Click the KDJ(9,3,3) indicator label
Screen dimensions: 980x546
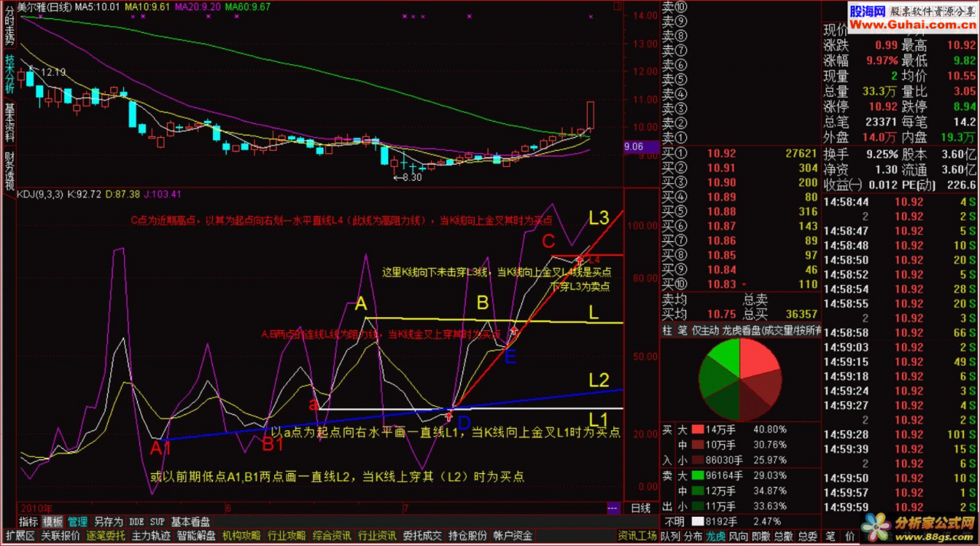point(41,195)
